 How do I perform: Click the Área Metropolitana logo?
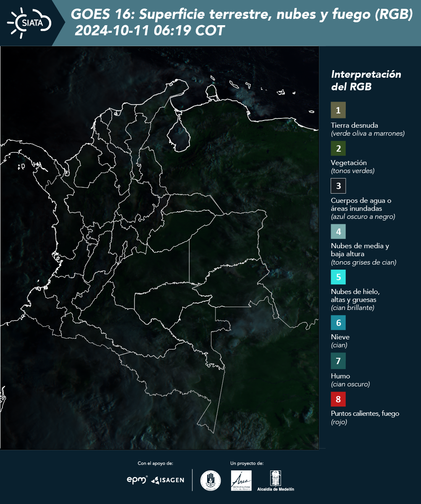(x=242, y=481)
